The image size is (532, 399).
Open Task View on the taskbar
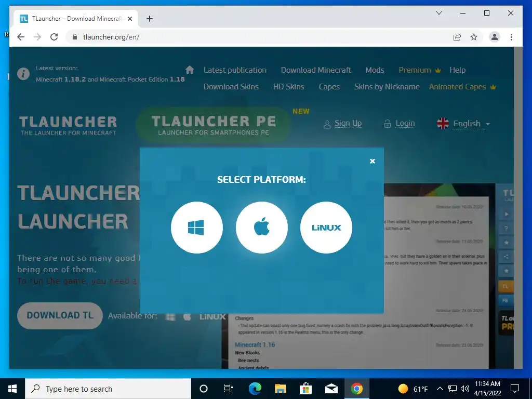229,389
